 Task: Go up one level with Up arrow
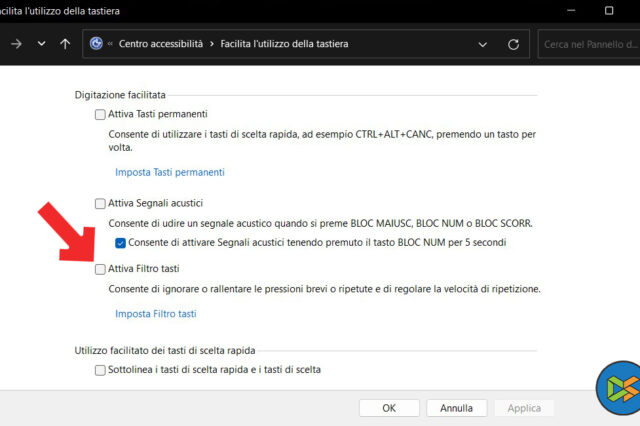point(65,44)
